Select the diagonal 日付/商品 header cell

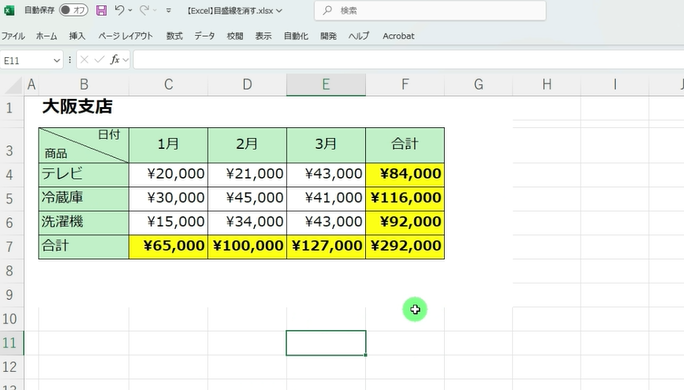[x=84, y=145]
